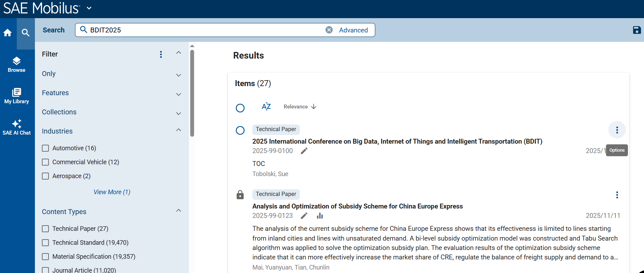The width and height of the screenshot is (644, 273).
Task: Enable the Commercial Vehicle checkbox
Action: (45, 162)
